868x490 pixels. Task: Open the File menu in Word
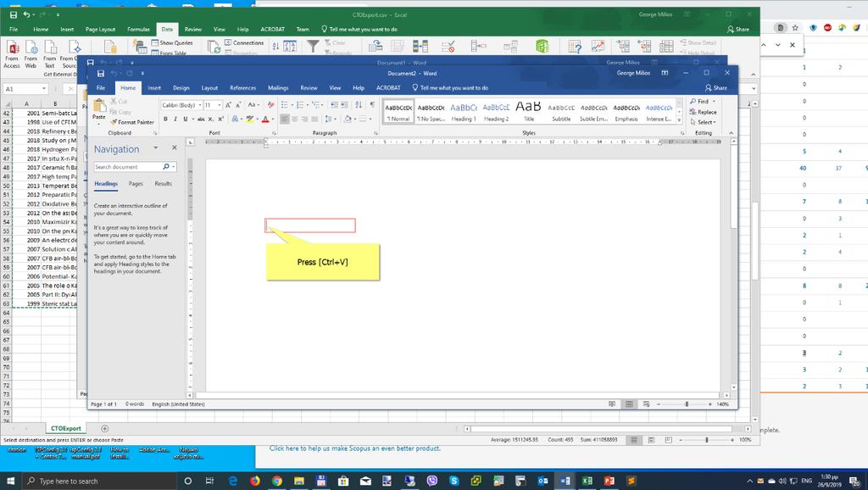click(101, 87)
